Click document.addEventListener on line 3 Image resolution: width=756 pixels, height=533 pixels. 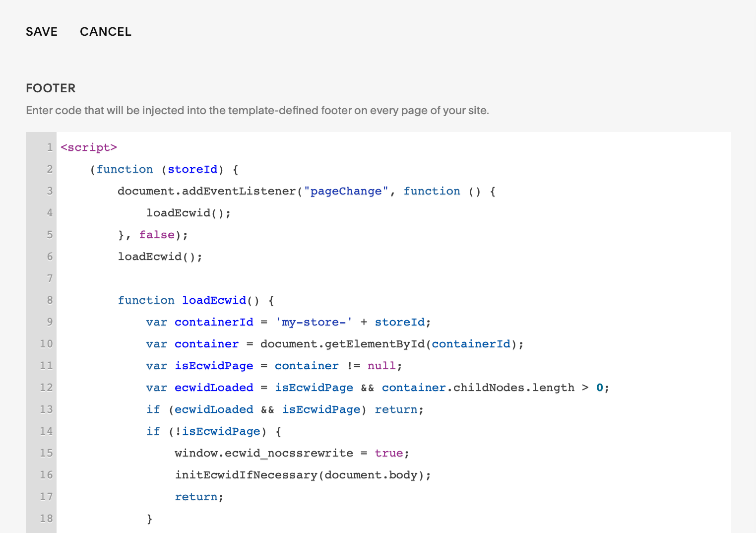(x=206, y=191)
